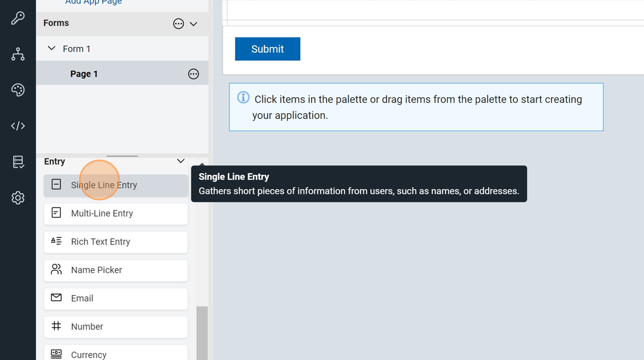Open the style palette icon in sidebar
644x360 pixels.
tap(18, 90)
